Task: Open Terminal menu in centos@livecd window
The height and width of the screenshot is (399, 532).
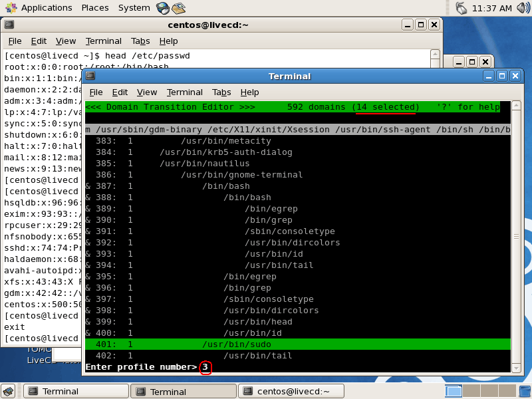Action: 104,41
